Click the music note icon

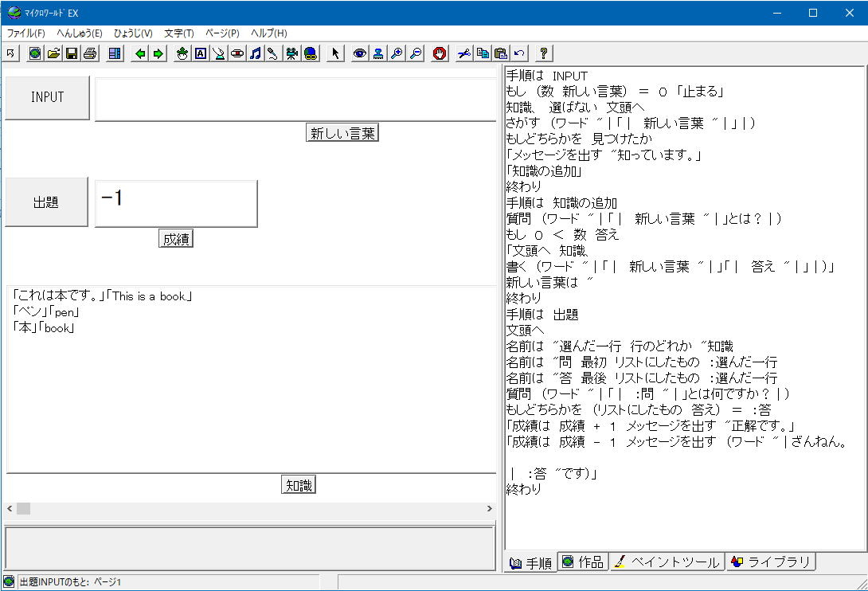pos(255,53)
